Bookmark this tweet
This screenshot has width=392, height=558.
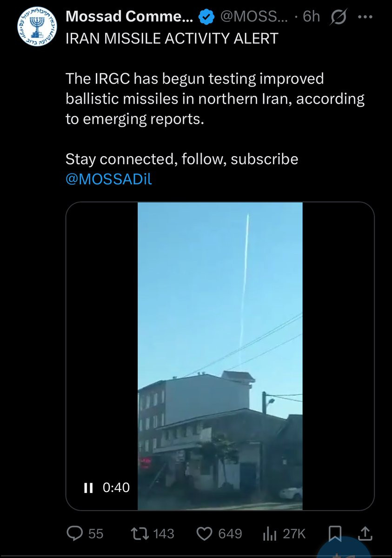[336, 533]
